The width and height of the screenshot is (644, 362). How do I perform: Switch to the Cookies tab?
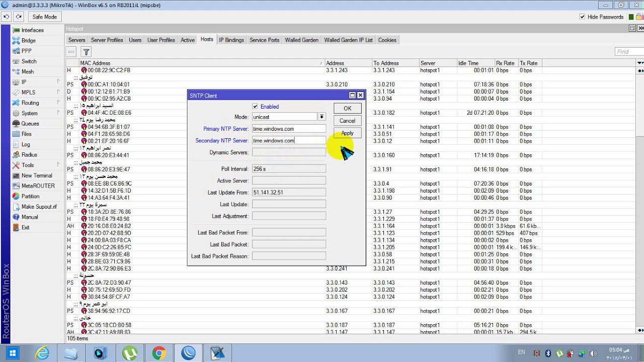click(x=387, y=40)
